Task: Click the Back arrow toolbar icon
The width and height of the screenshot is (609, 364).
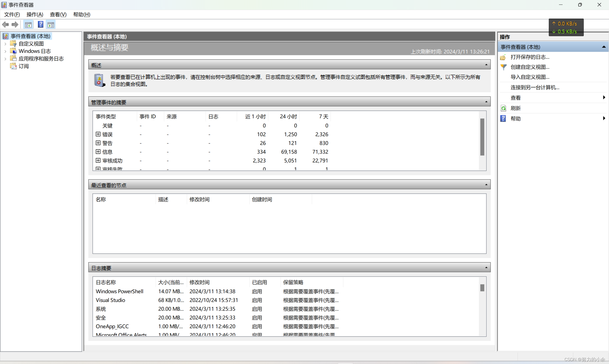Action: coord(5,25)
